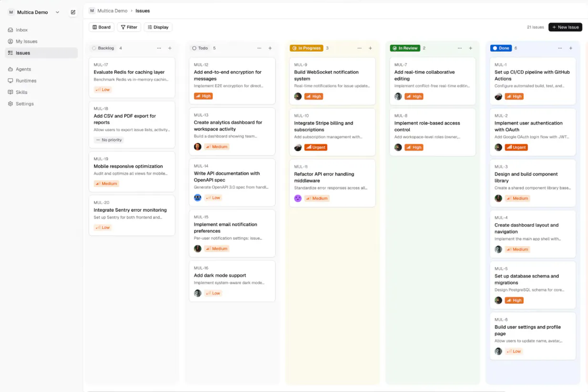Add an issue to Todo column
This screenshot has width=588, height=392.
click(270, 48)
